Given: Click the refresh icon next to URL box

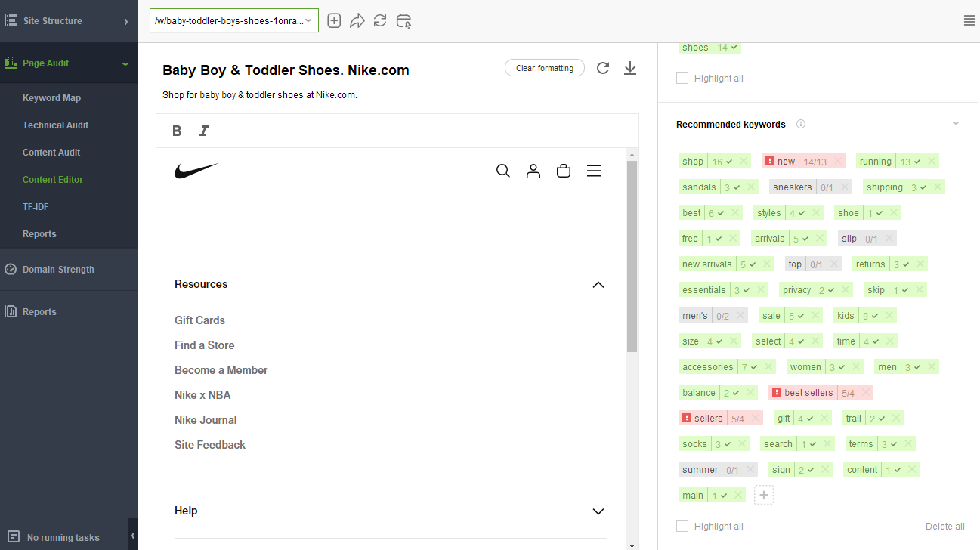Looking at the screenshot, I should pyautogui.click(x=380, y=20).
